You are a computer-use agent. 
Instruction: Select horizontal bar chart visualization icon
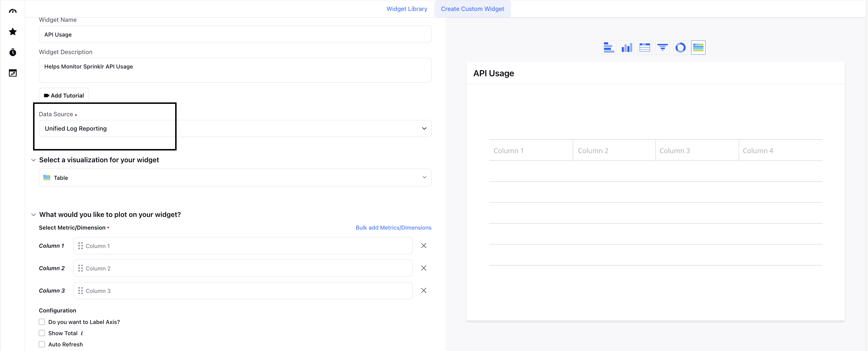click(609, 47)
